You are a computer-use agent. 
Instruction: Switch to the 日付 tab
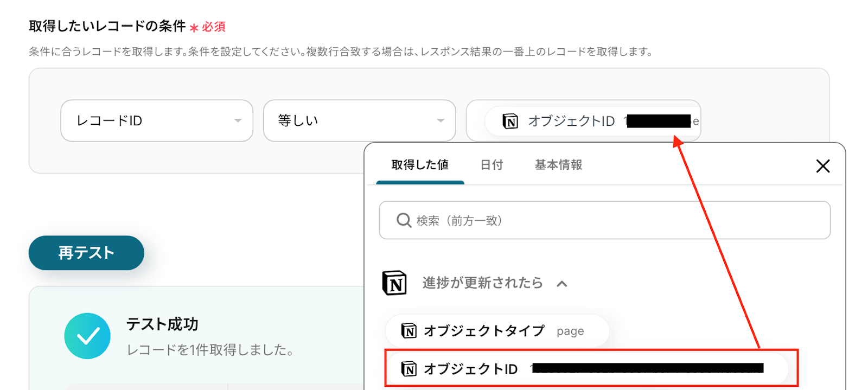(x=492, y=165)
